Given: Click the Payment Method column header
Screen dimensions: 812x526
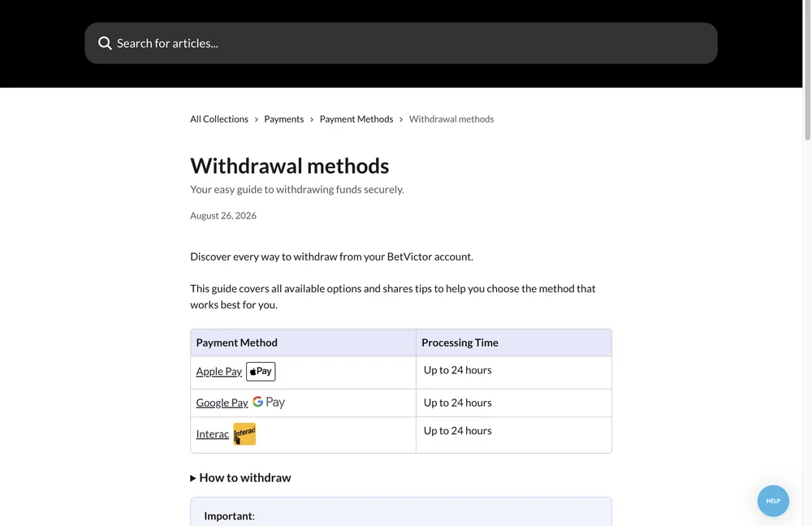Looking at the screenshot, I should point(303,343).
